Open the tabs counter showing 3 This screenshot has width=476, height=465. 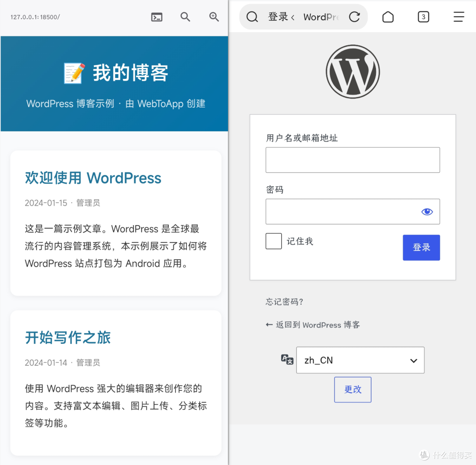click(423, 17)
